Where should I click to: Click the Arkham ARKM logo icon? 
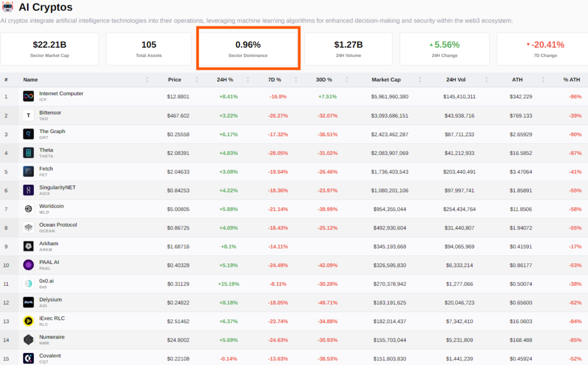pos(28,246)
